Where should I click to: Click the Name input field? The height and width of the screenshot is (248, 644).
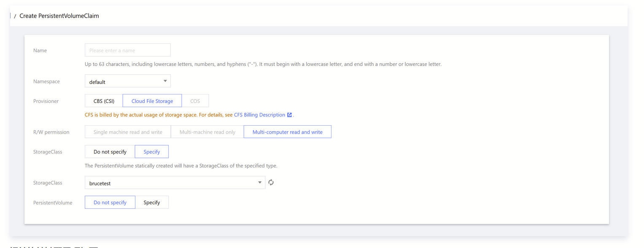(127, 50)
